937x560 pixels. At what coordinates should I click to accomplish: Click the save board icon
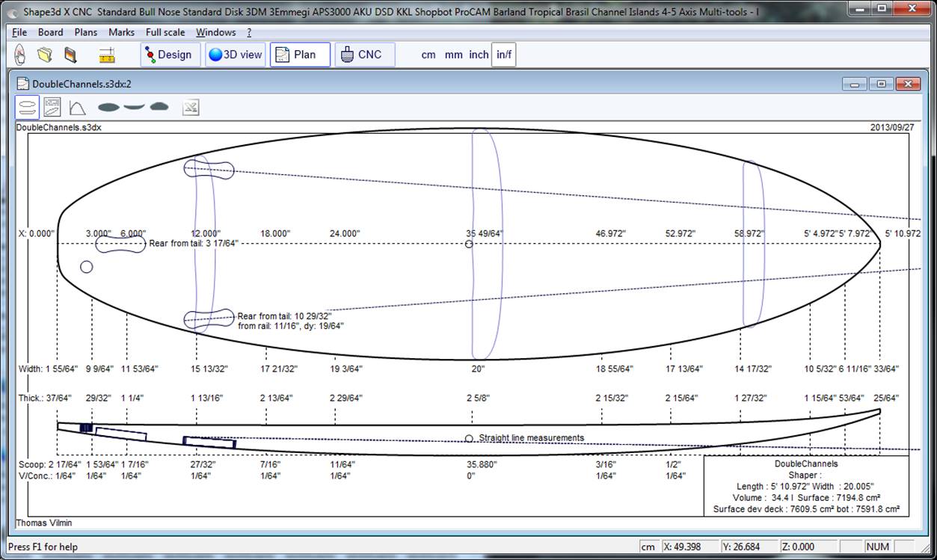(x=70, y=55)
